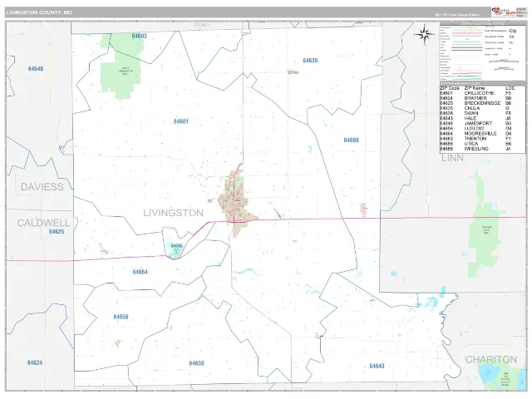Click the small town marker in 64688 area

(363, 209)
